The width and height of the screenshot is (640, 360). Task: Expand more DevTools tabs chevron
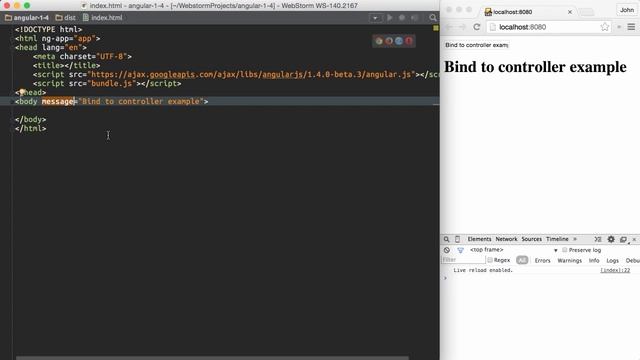[575, 239]
